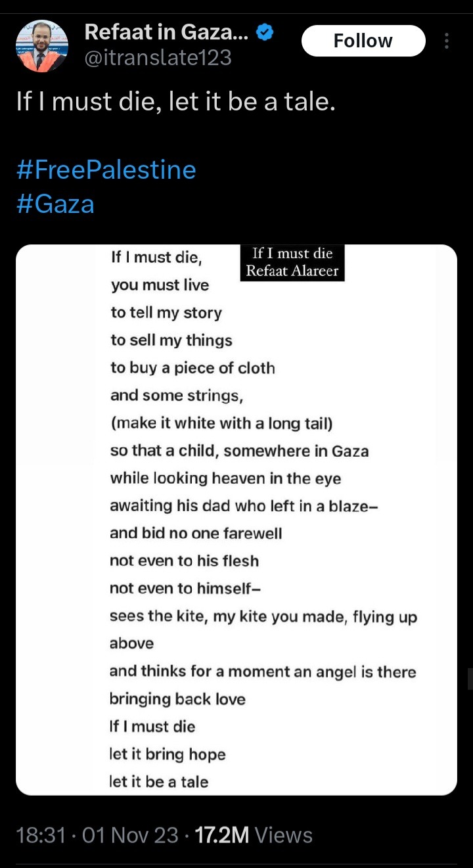Screen dimensions: 473x868
Task: Click the black 'If I must die Refaat Alareer' title label
Action: pos(291,262)
